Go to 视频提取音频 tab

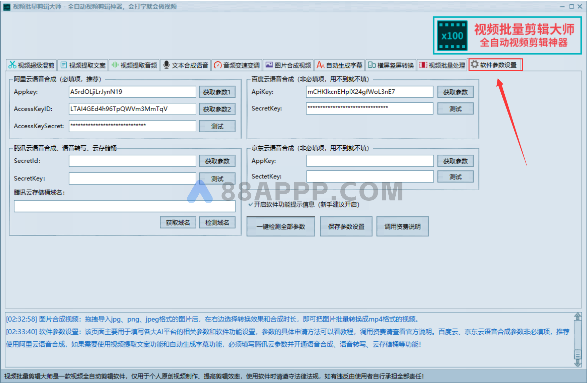tap(134, 65)
